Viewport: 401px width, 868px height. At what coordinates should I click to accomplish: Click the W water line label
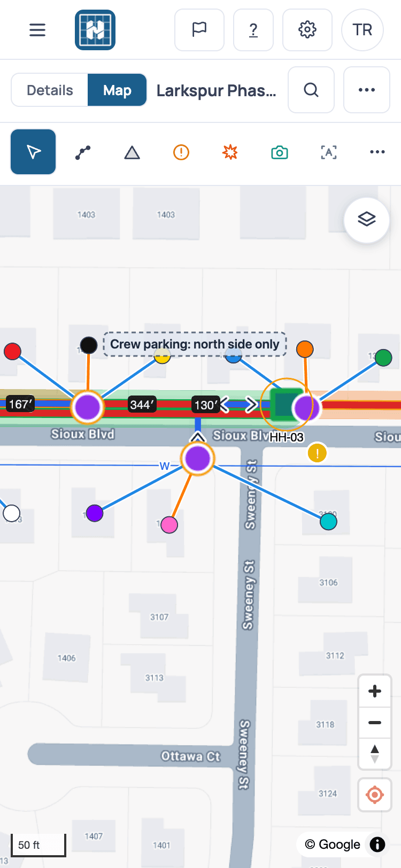coord(164,466)
